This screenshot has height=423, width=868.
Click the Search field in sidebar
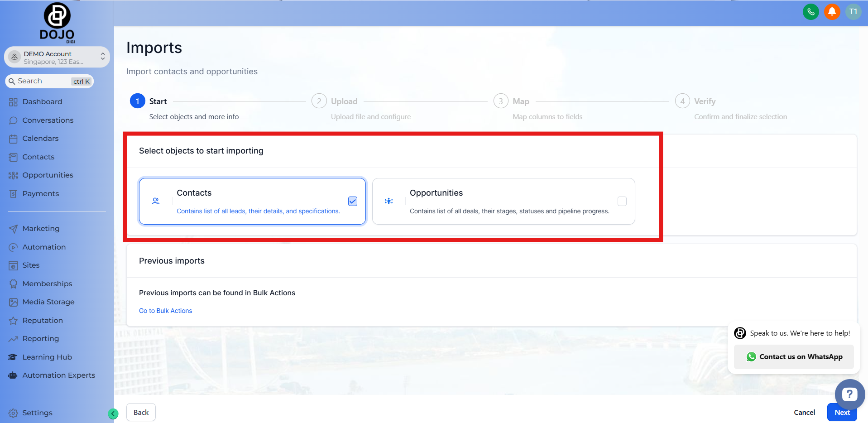click(x=49, y=81)
